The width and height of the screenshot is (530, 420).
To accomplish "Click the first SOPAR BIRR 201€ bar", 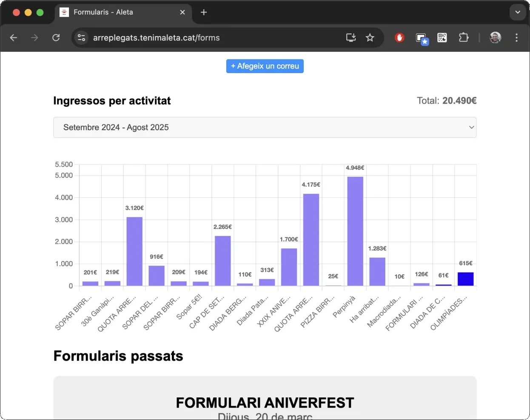I will click(x=90, y=284).
